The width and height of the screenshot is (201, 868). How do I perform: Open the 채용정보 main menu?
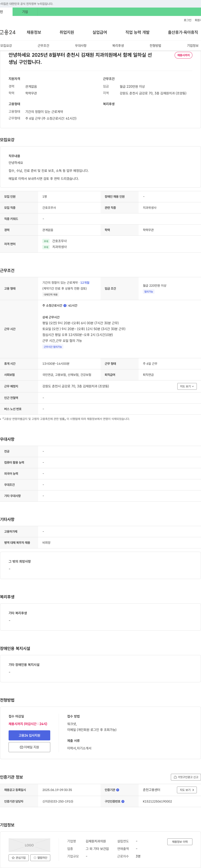click(34, 32)
